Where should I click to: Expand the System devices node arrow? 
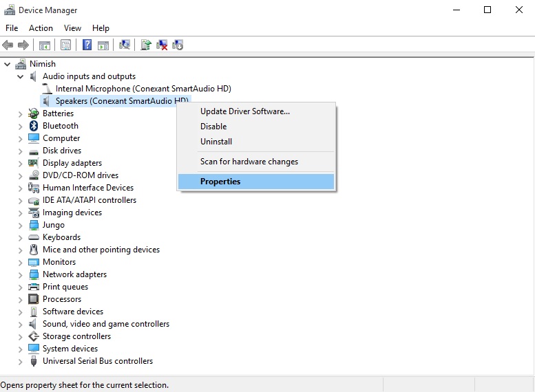(x=20, y=349)
